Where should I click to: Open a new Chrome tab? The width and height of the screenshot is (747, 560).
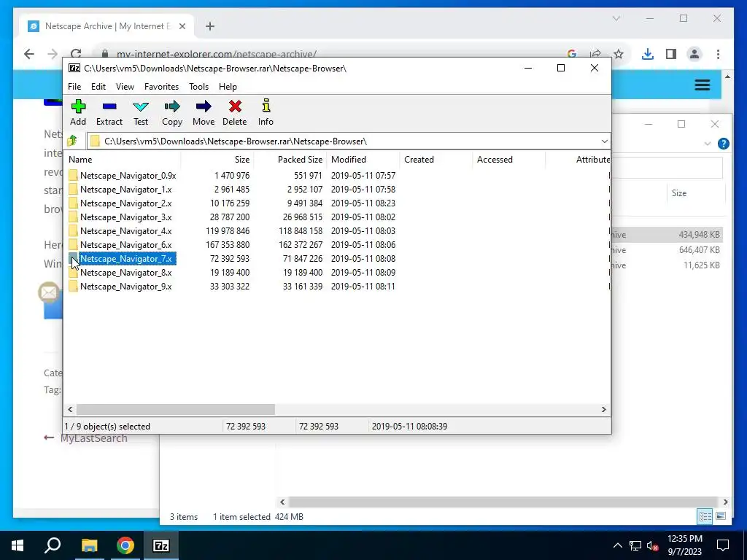click(x=209, y=26)
